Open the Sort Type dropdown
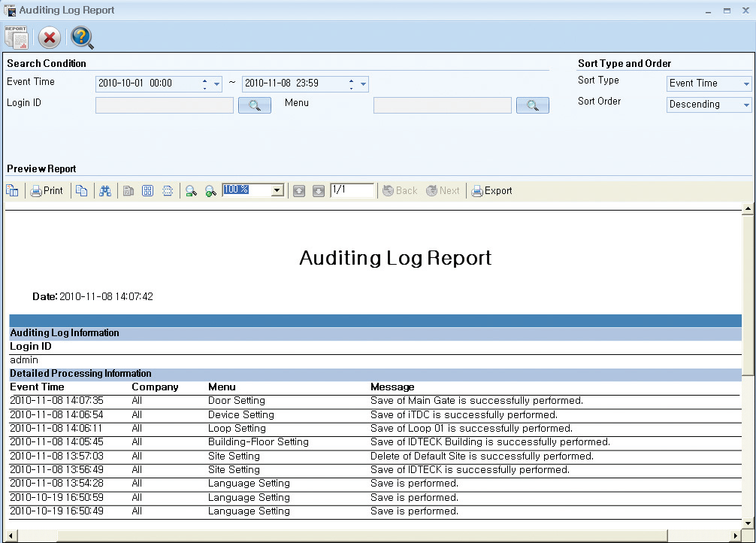Viewport: 756px width, 543px height. pos(745,84)
